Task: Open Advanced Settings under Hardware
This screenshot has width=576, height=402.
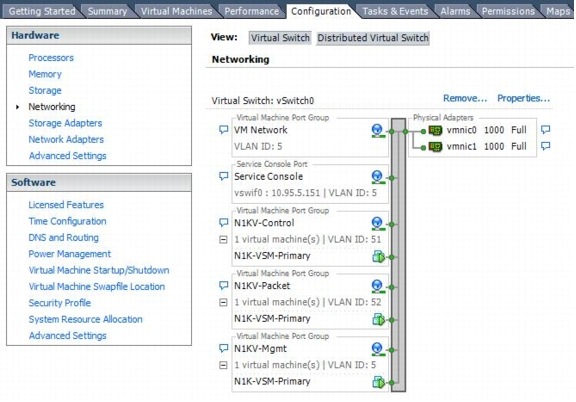Action: click(68, 156)
